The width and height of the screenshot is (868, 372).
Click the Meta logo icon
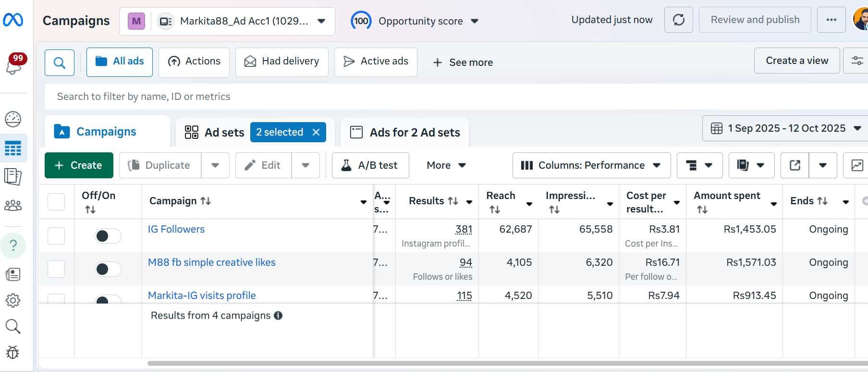13,20
